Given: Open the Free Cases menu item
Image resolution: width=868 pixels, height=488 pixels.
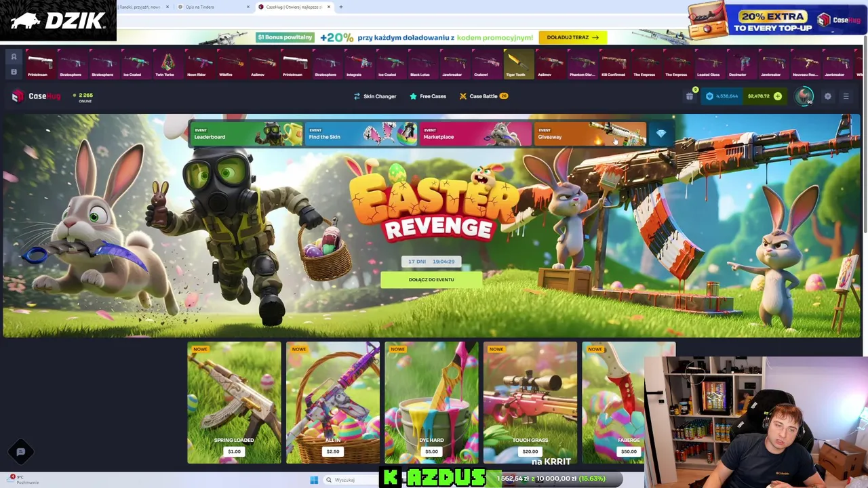Looking at the screenshot, I should (x=428, y=96).
